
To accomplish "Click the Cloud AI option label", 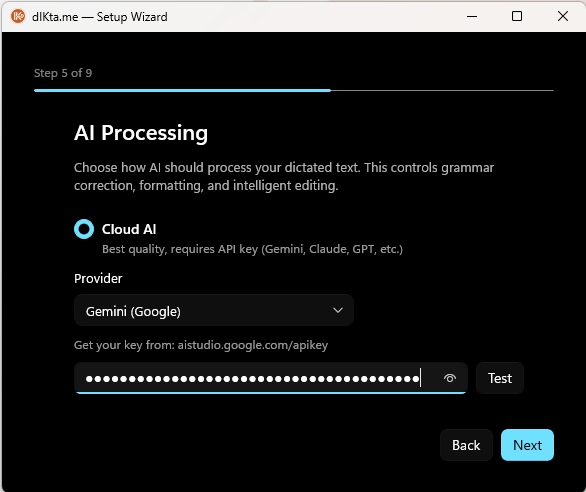I will coord(129,229).
